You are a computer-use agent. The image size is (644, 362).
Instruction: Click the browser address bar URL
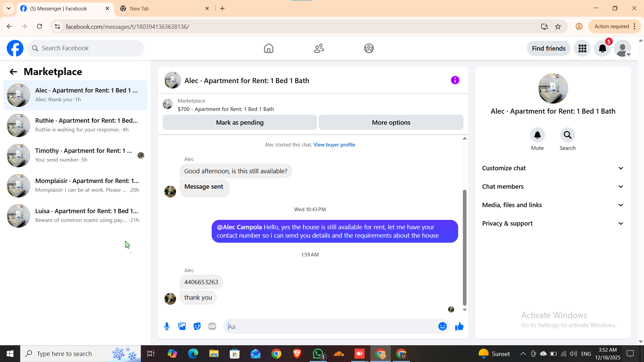click(x=127, y=26)
